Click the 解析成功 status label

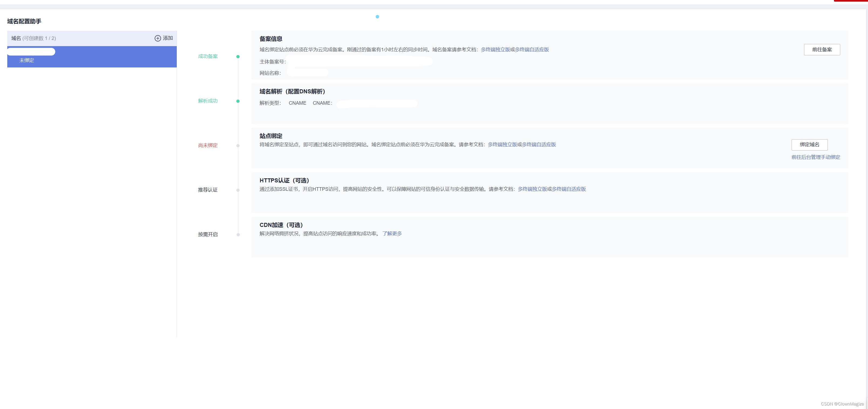207,101
